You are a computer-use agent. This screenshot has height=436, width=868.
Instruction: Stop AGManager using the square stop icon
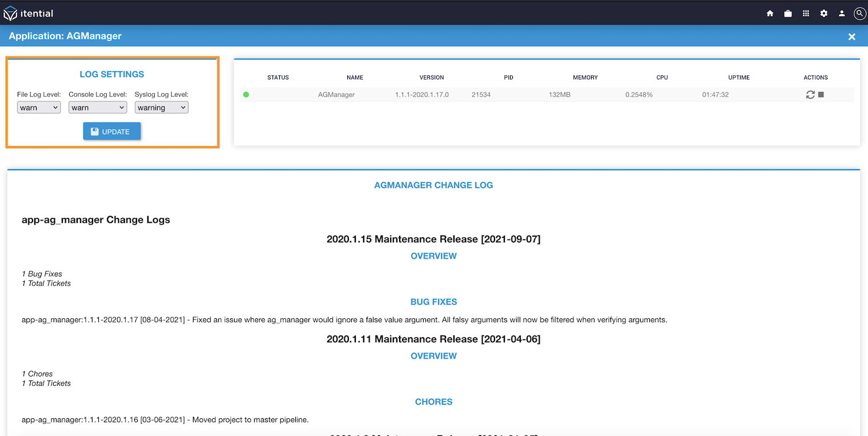pyautogui.click(x=821, y=95)
